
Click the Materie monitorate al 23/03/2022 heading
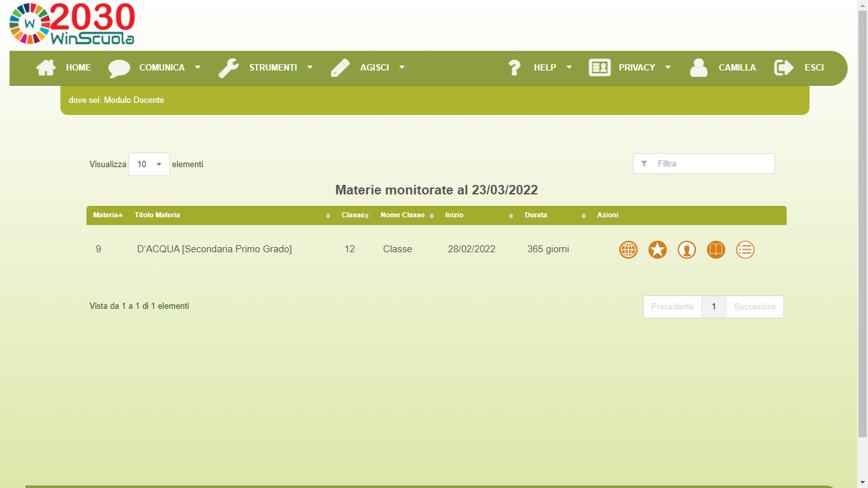(437, 190)
